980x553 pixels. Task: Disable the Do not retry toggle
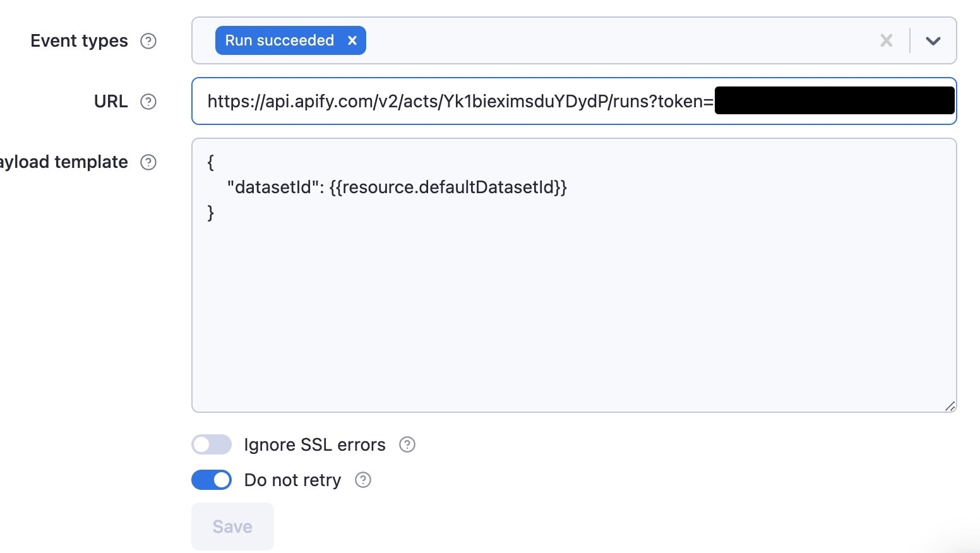(x=211, y=480)
